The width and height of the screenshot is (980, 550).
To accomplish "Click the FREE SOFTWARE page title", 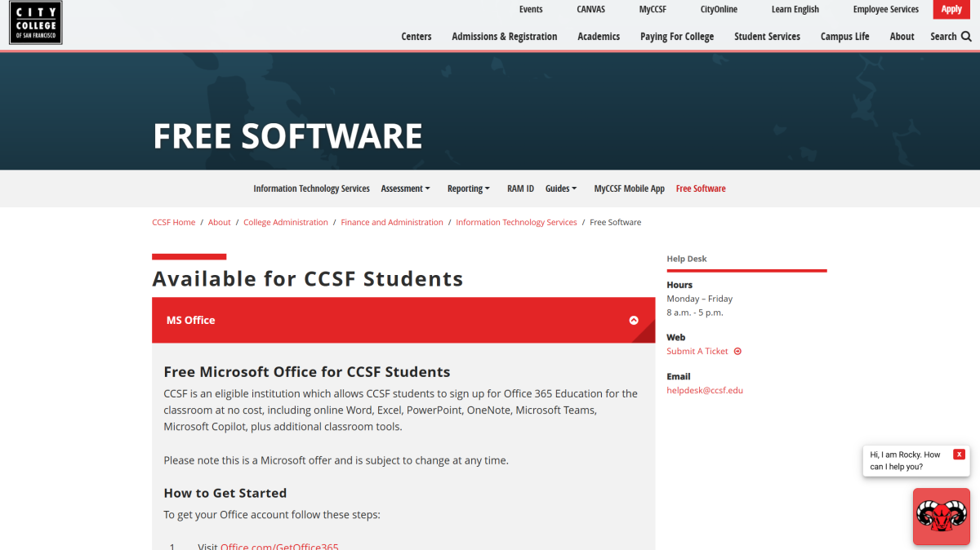I will 287,136.
